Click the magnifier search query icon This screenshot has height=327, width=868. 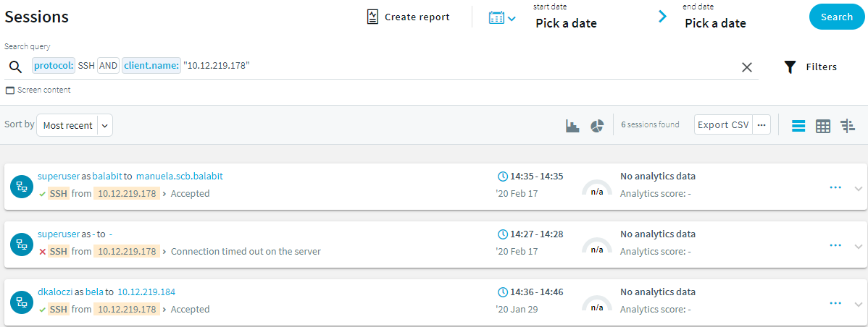15,67
